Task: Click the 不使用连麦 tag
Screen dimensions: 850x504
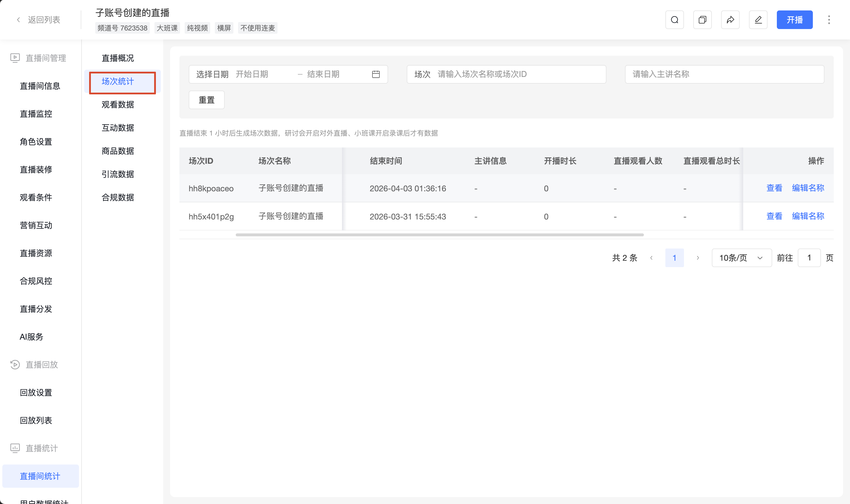Action: 257,28
